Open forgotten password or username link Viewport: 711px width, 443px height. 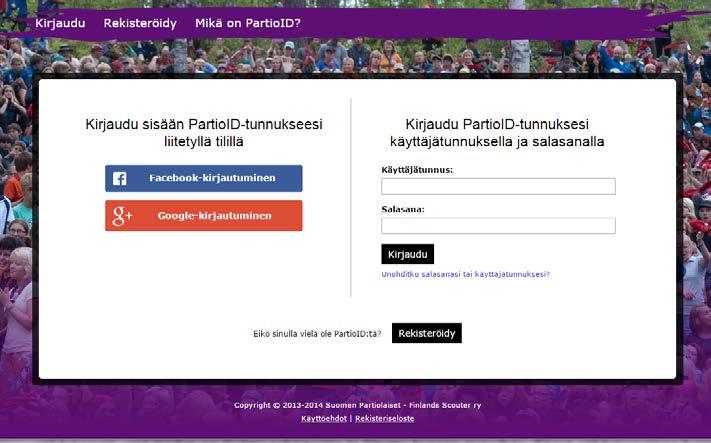point(465,274)
